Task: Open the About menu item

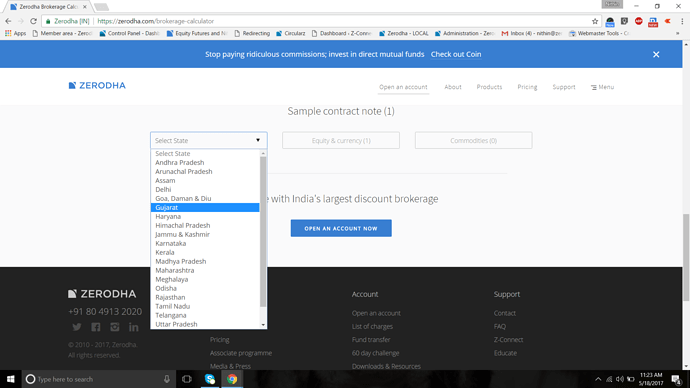Action: 453,87
